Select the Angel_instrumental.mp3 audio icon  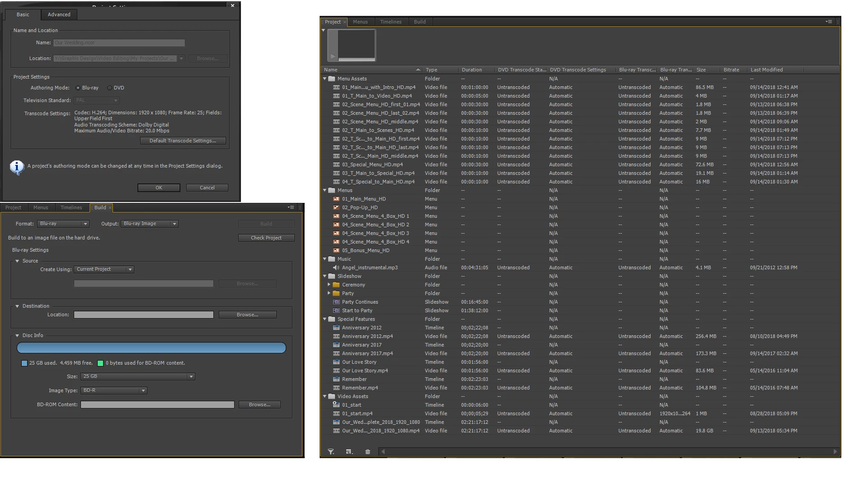(336, 267)
